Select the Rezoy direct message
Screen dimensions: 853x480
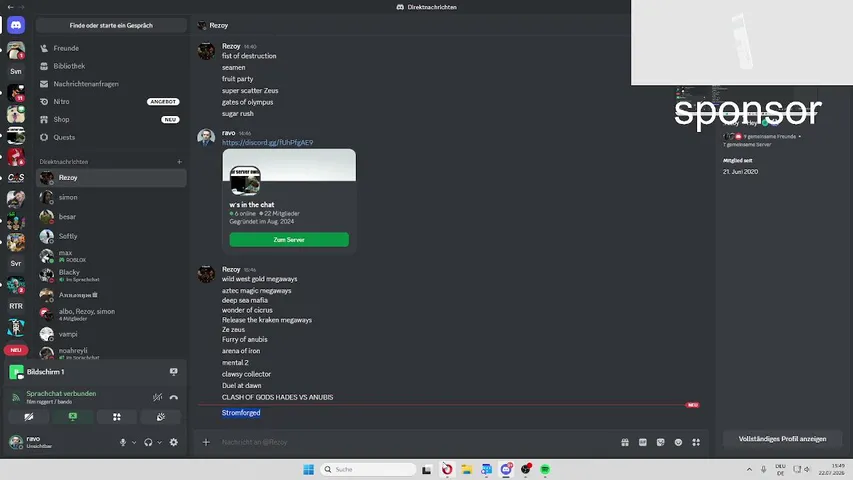111,178
